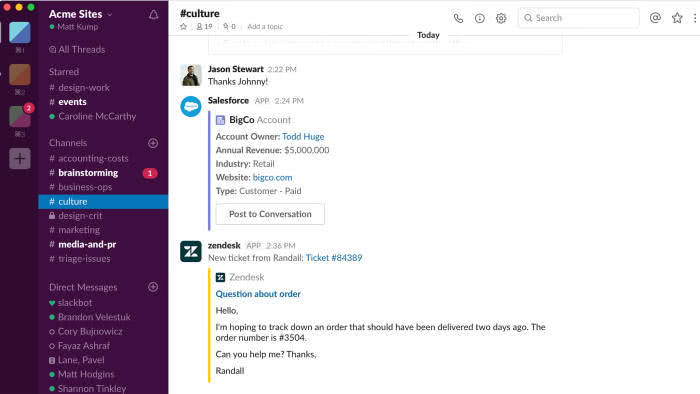Image resolution: width=700 pixels, height=394 pixels.
Task: Start new direct message plus icon
Action: click(153, 287)
